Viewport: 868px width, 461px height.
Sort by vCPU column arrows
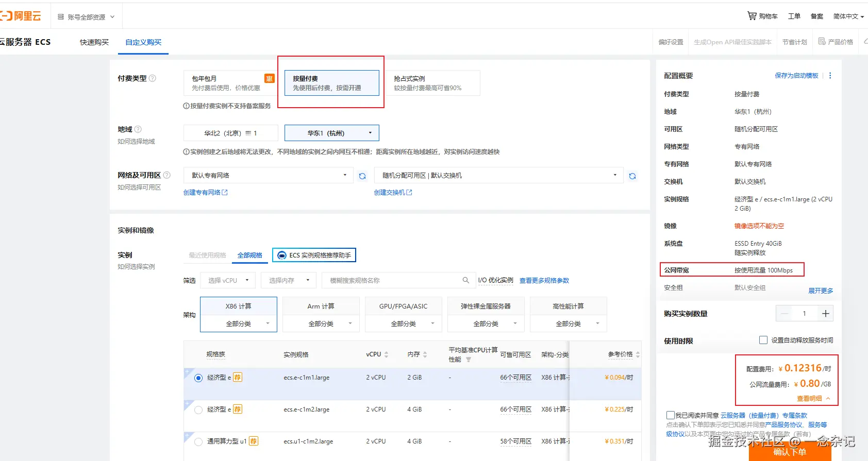(386, 354)
